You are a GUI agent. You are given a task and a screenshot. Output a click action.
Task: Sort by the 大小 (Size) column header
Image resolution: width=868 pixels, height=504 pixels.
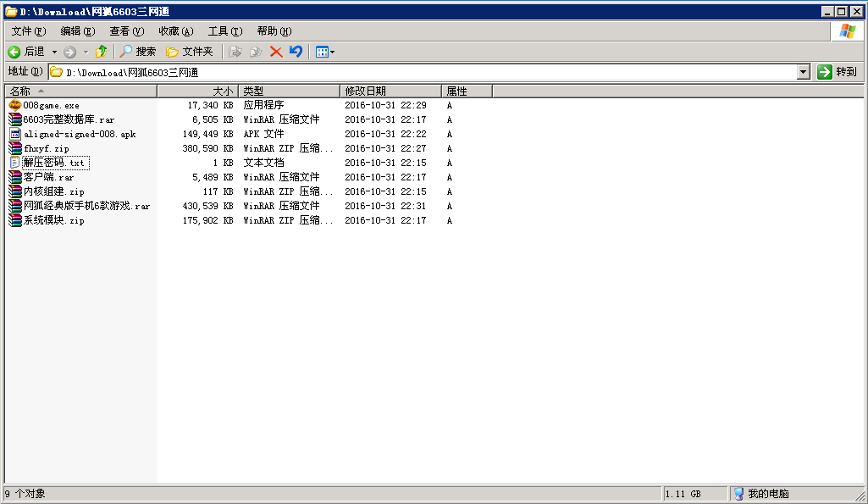click(x=197, y=91)
